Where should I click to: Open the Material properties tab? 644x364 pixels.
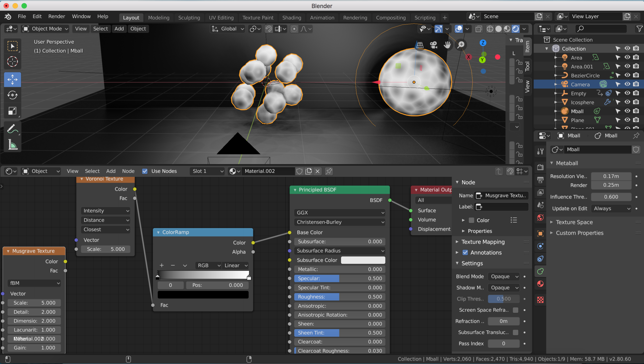[x=540, y=284]
